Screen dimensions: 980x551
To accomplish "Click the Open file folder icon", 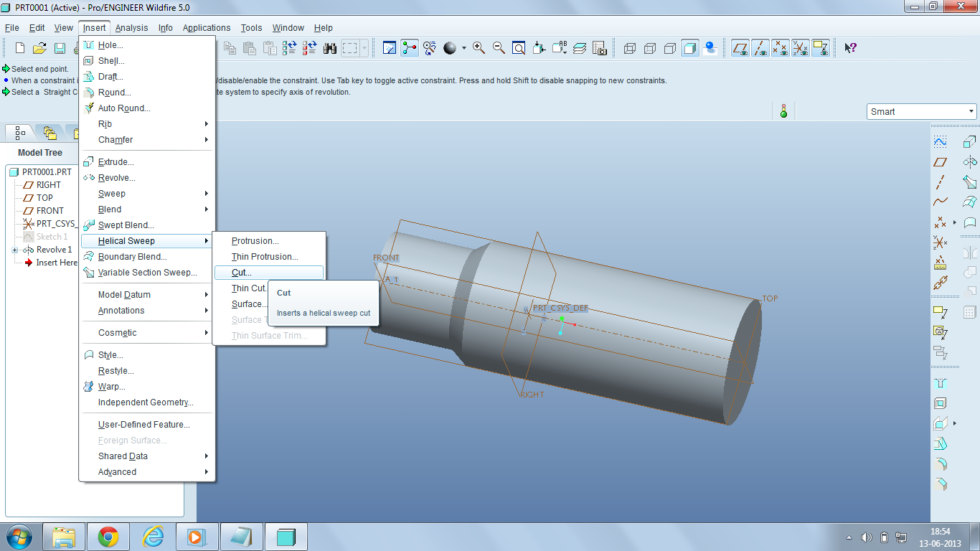I will click(40, 48).
